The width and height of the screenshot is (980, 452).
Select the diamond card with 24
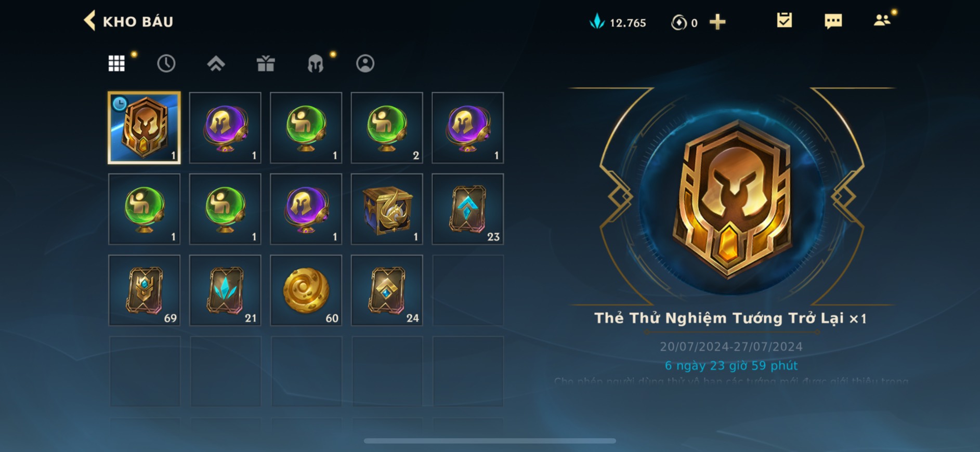tap(387, 290)
